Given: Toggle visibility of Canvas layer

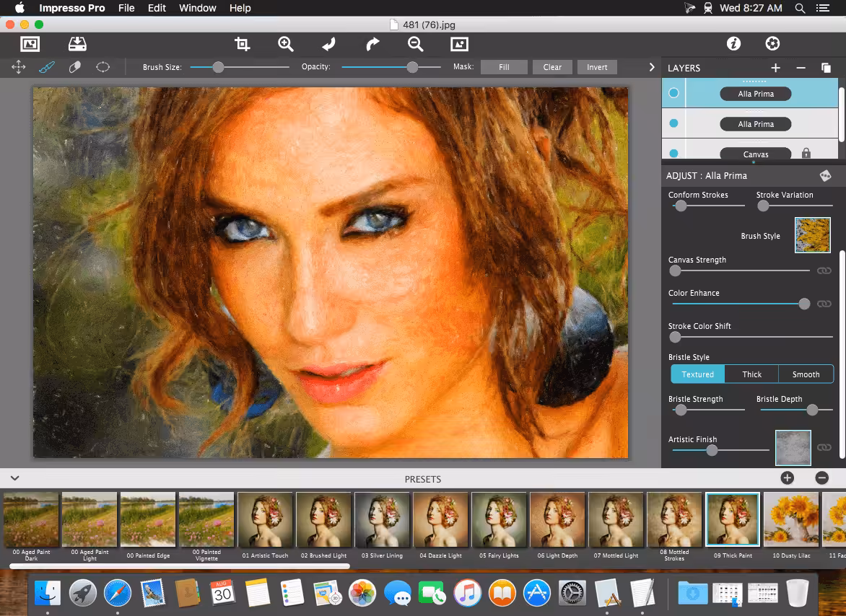Looking at the screenshot, I should [673, 154].
